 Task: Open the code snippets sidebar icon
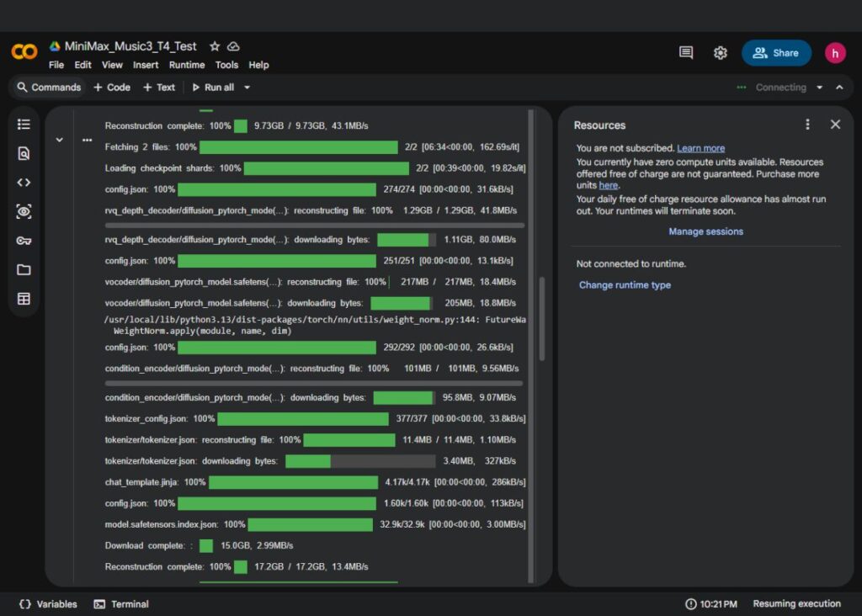pos(24,183)
